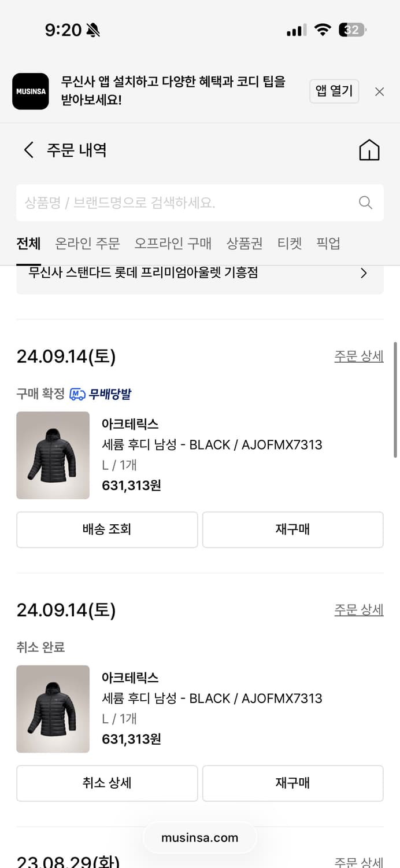Dismiss the app install banner with X
This screenshot has width=400, height=868.
[x=379, y=91]
